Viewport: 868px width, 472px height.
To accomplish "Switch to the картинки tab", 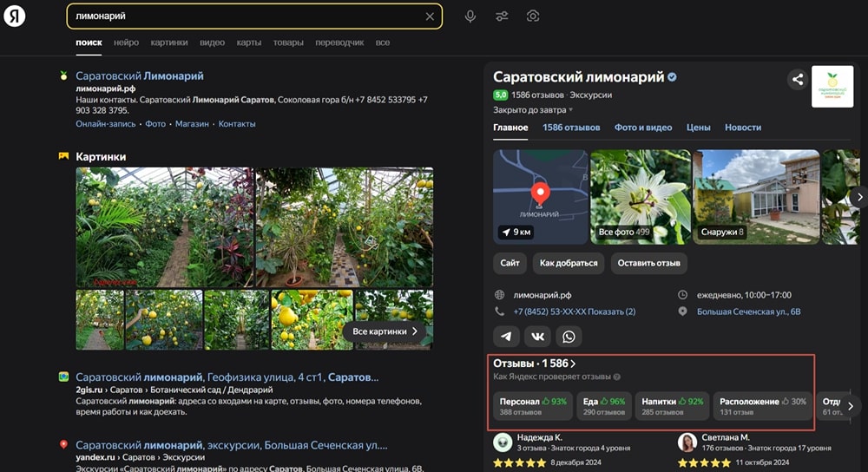I will pos(169,42).
